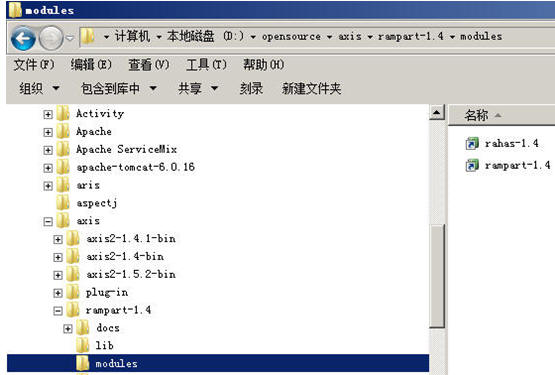Click the modules title bar folder icon

pyautogui.click(x=15, y=10)
